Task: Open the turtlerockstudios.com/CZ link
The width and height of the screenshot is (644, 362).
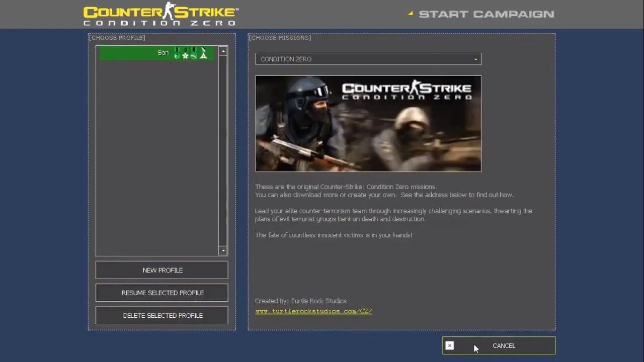Action: click(x=313, y=311)
